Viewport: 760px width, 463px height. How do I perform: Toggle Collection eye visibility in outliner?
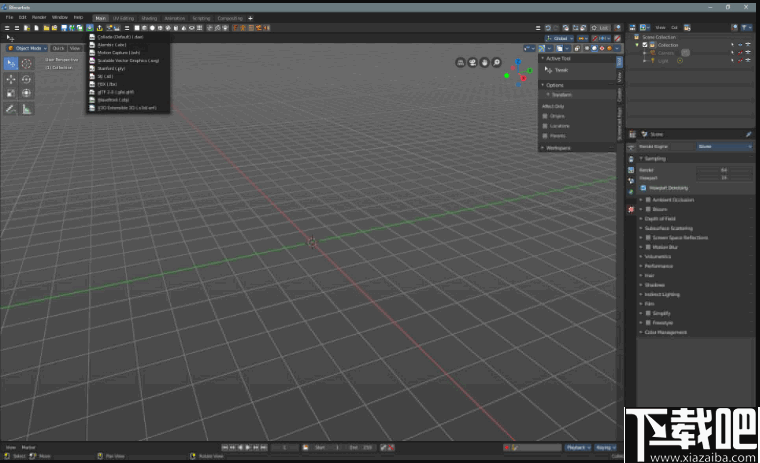click(x=740, y=45)
